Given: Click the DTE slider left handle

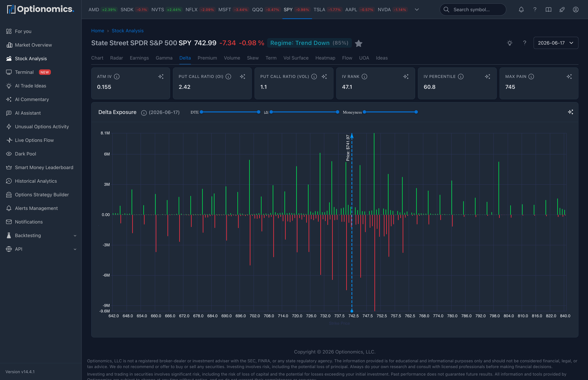Looking at the screenshot, I should coord(202,112).
